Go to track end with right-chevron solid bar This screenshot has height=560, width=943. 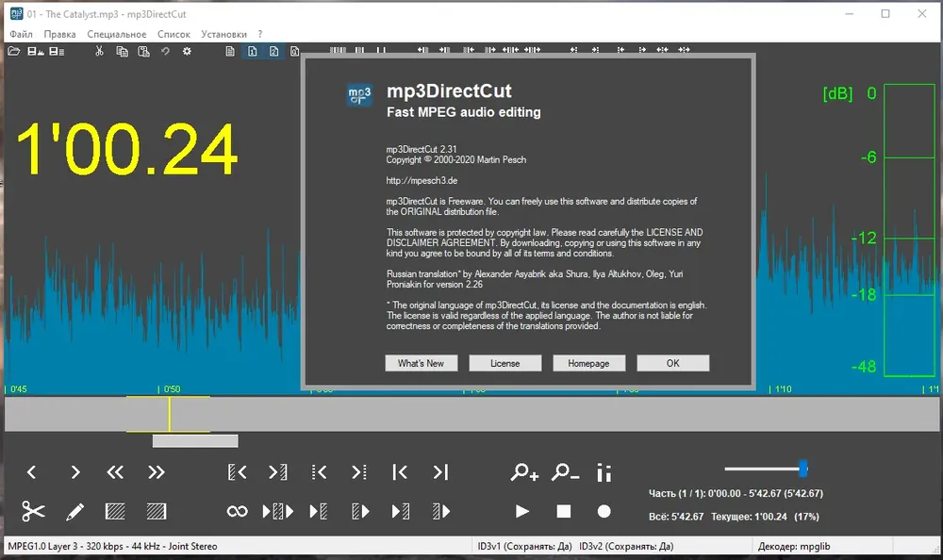coord(440,472)
